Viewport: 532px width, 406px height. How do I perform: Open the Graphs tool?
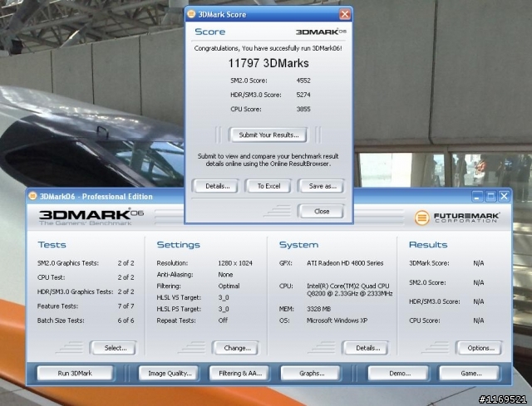point(312,373)
